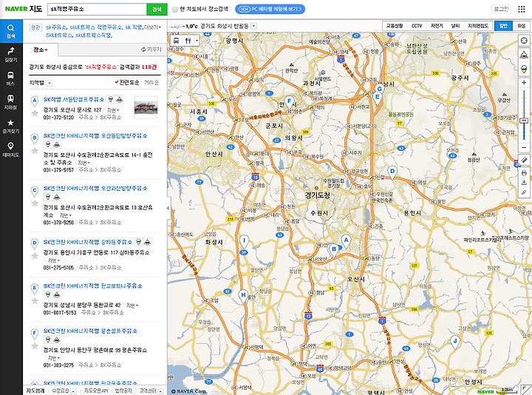Copy the map URL with the link icon
Viewport: 532px width, 395px height.
tap(524, 192)
